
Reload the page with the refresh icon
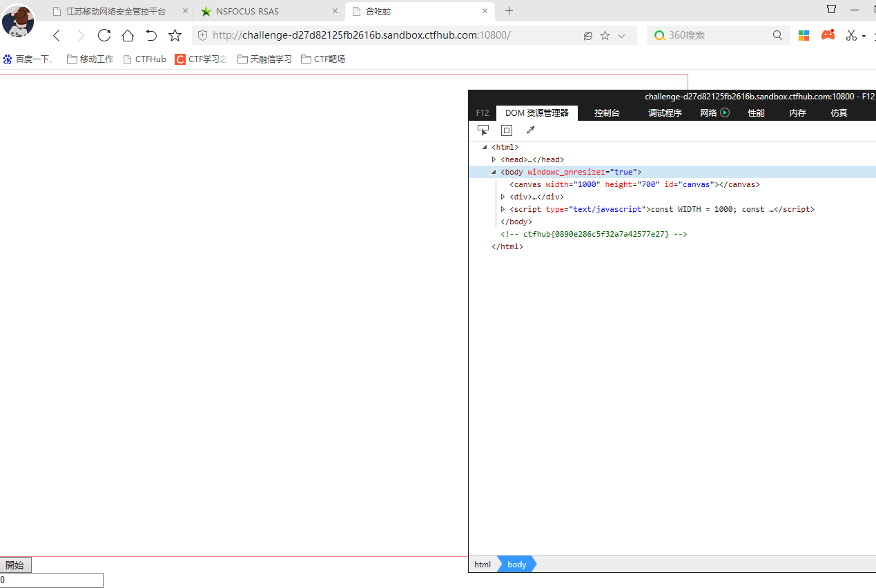click(104, 36)
